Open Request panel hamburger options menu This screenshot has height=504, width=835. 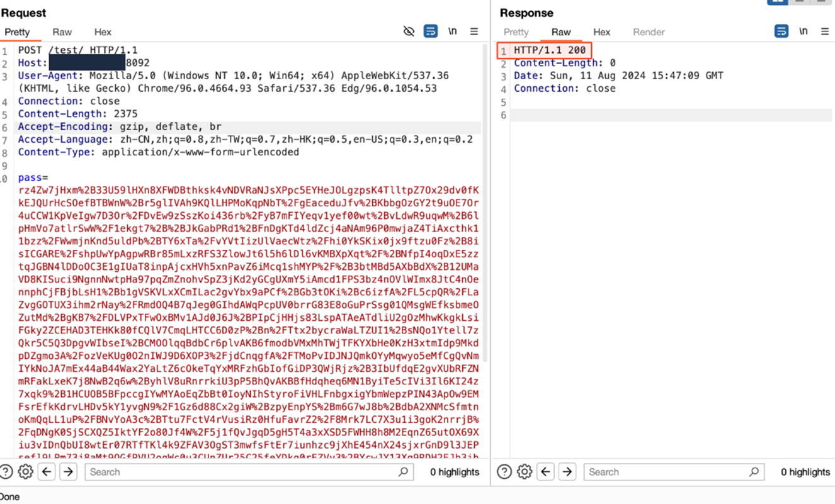point(474,31)
